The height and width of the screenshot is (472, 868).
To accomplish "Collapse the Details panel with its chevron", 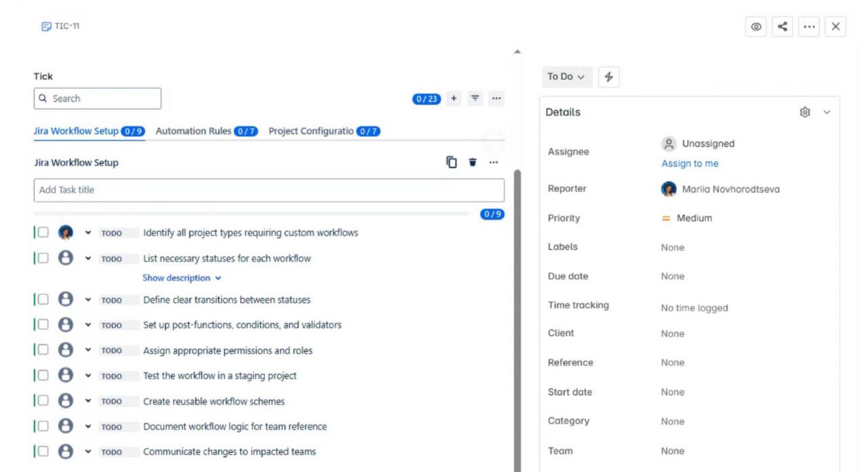I will click(x=826, y=112).
